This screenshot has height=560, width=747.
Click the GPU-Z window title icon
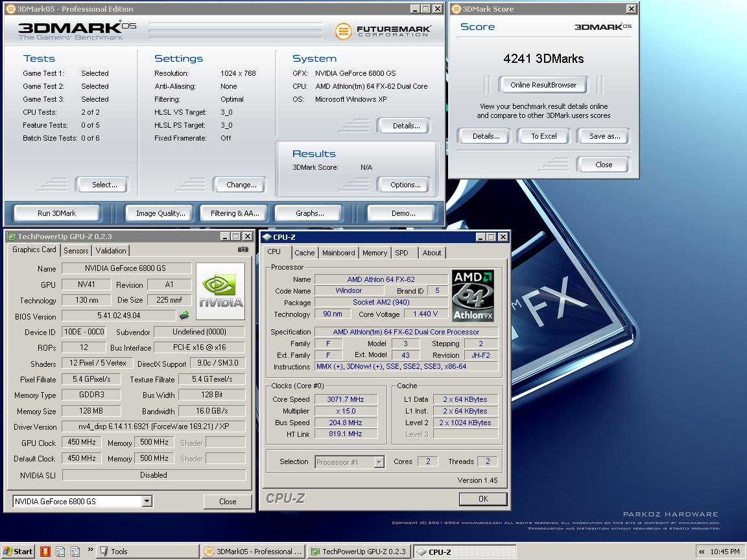coord(12,237)
